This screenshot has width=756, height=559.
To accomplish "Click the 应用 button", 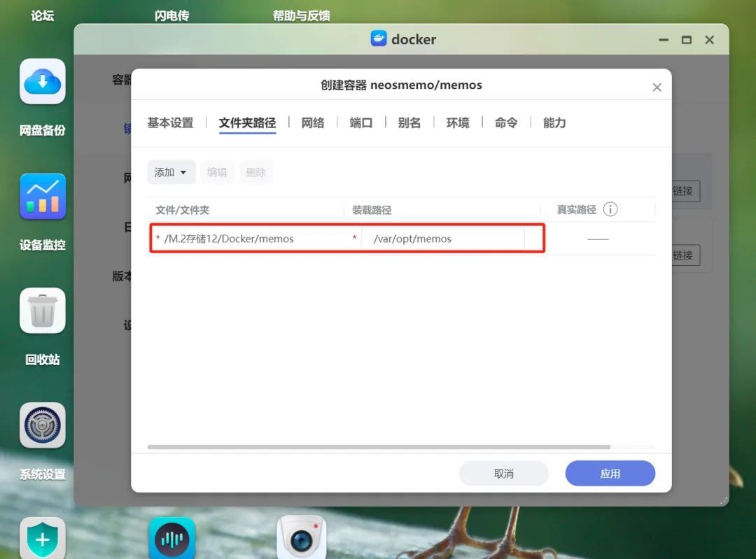I will [x=610, y=473].
